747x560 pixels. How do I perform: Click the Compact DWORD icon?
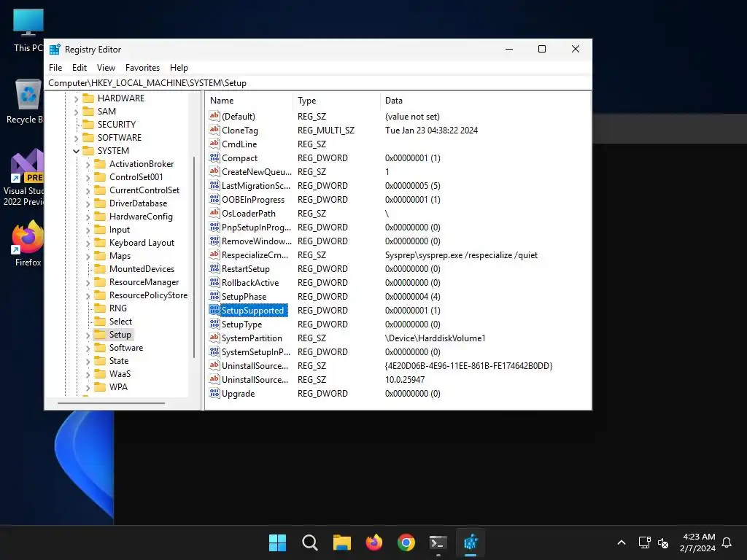(214, 157)
